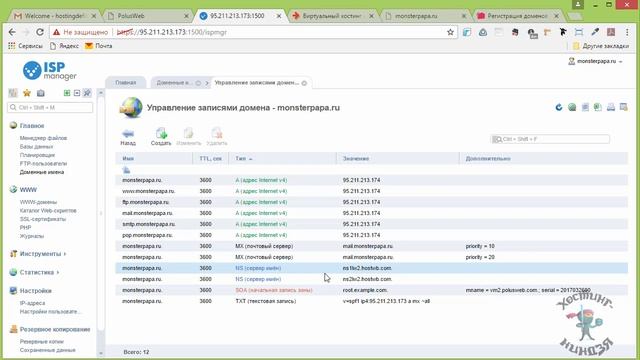Select the smtp.monsterpapa.ru record row

point(371,224)
